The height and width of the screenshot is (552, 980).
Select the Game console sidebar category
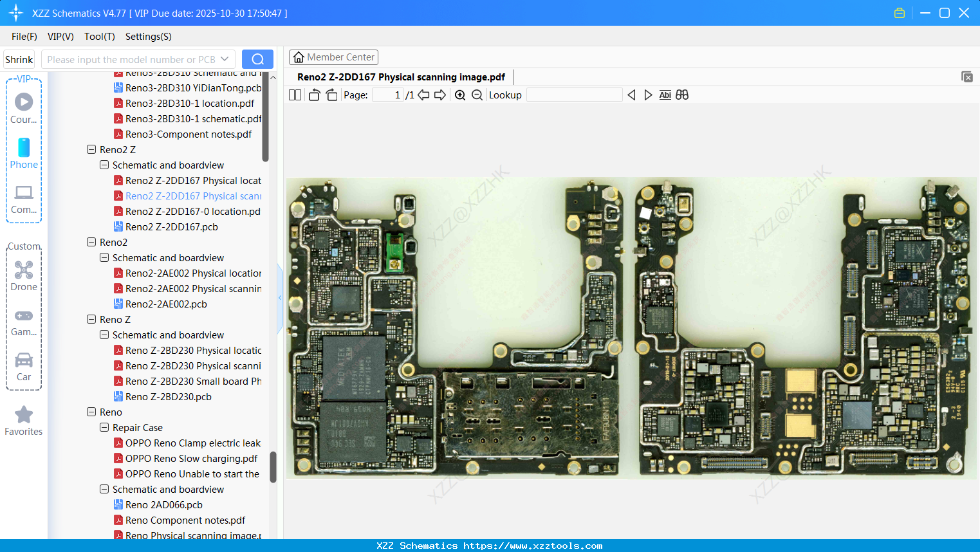24,322
